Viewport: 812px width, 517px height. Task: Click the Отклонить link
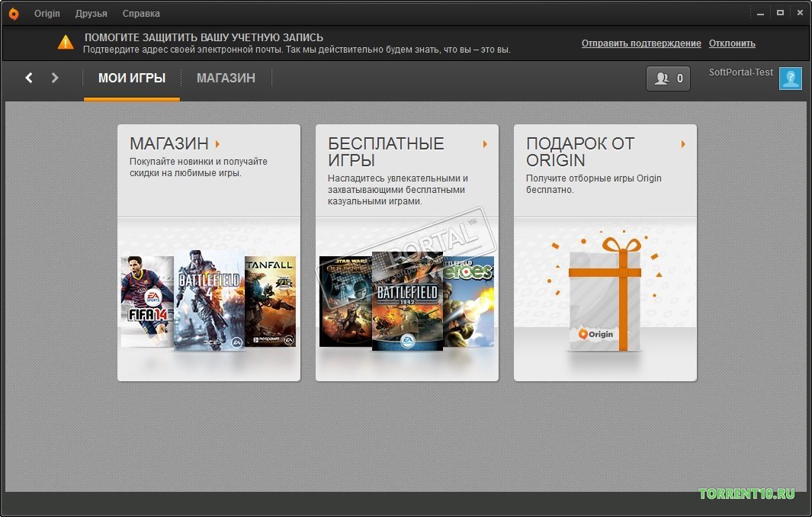click(732, 43)
